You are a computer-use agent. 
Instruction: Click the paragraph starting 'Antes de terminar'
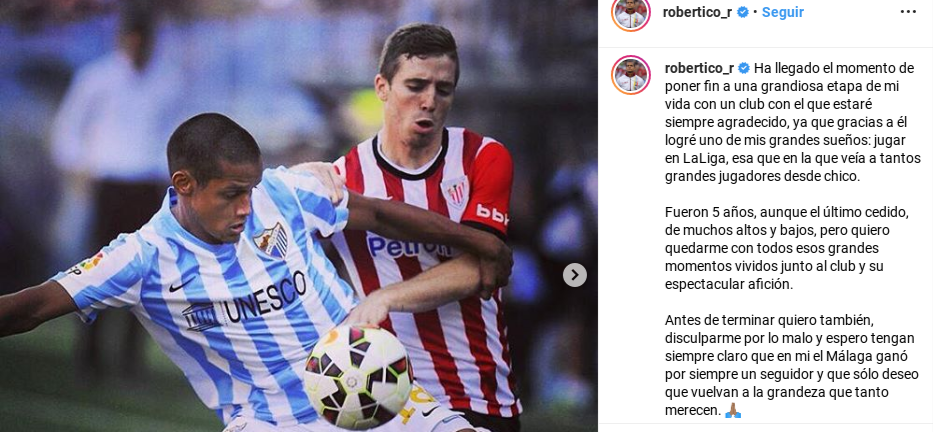[x=791, y=365]
